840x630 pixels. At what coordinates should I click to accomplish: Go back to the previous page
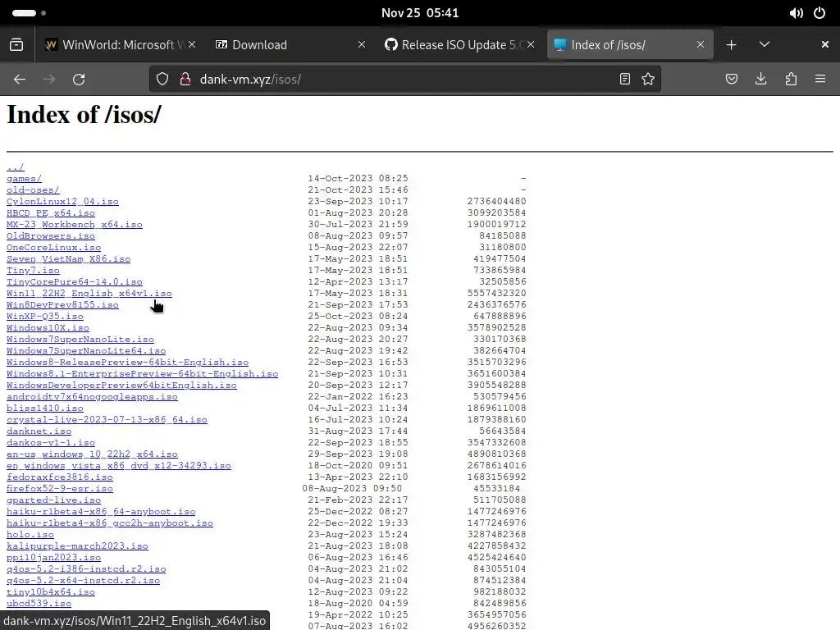click(x=20, y=80)
